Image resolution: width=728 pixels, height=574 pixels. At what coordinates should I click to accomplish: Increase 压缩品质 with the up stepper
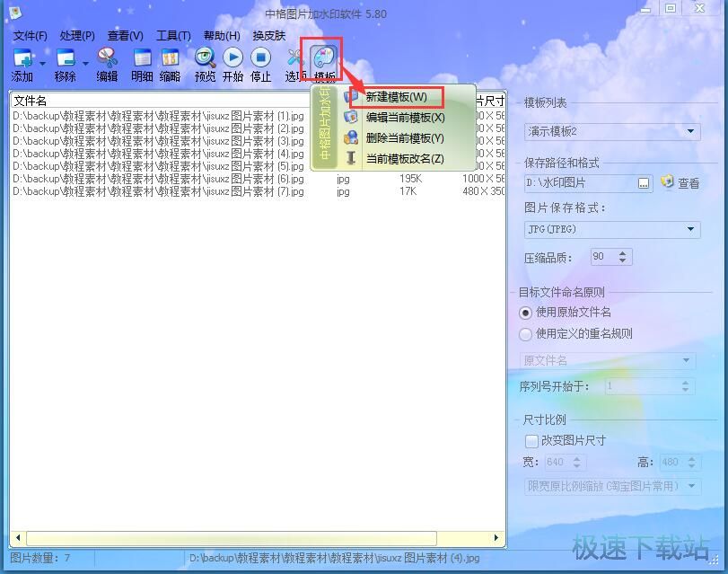click(x=622, y=252)
